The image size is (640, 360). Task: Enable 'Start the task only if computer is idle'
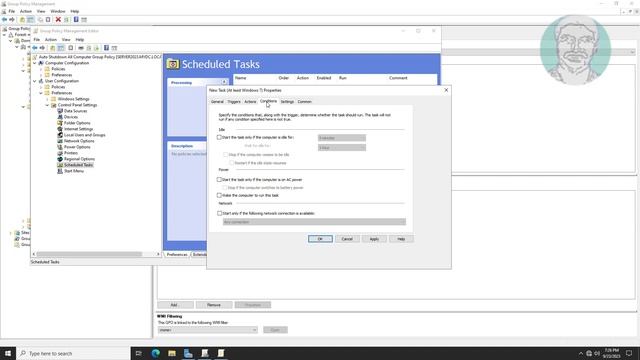(x=219, y=138)
